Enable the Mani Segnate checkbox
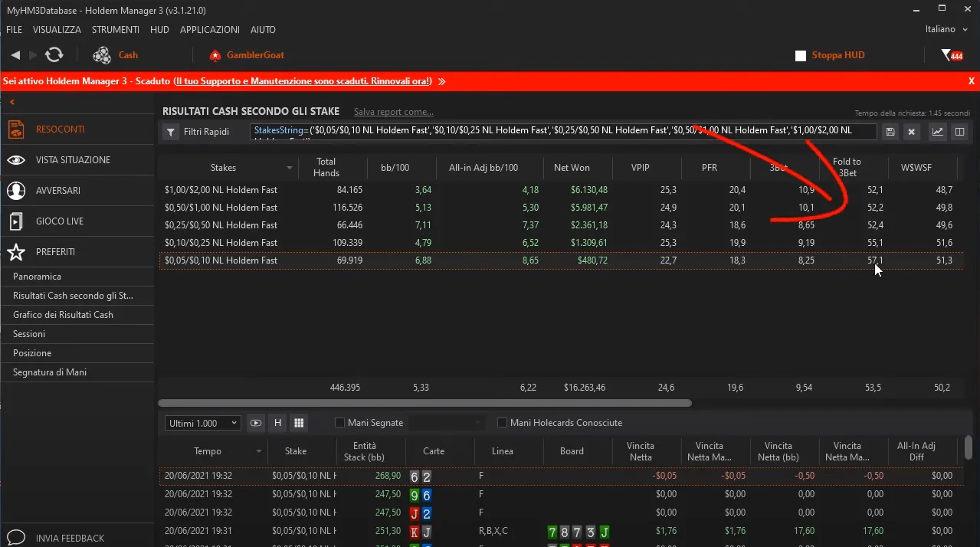Image resolution: width=980 pixels, height=547 pixels. click(340, 423)
